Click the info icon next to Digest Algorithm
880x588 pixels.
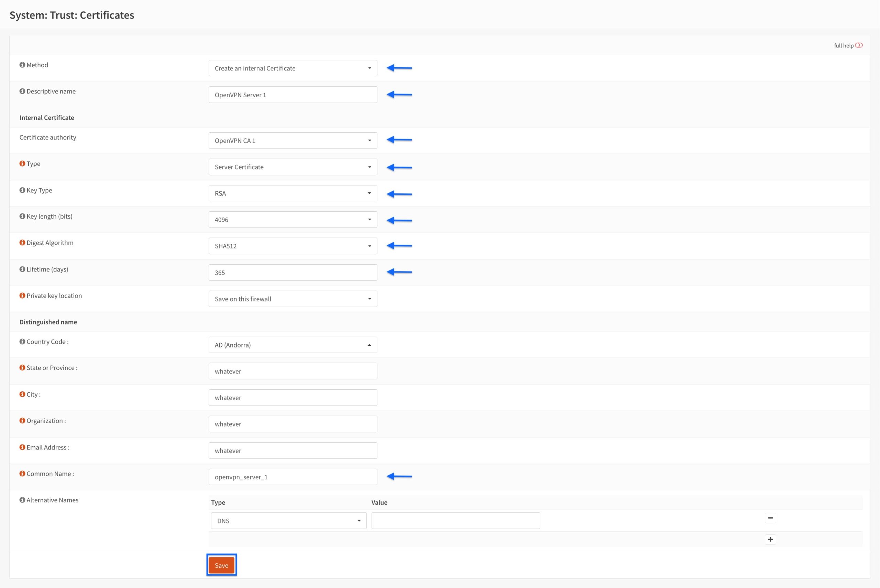[22, 243]
